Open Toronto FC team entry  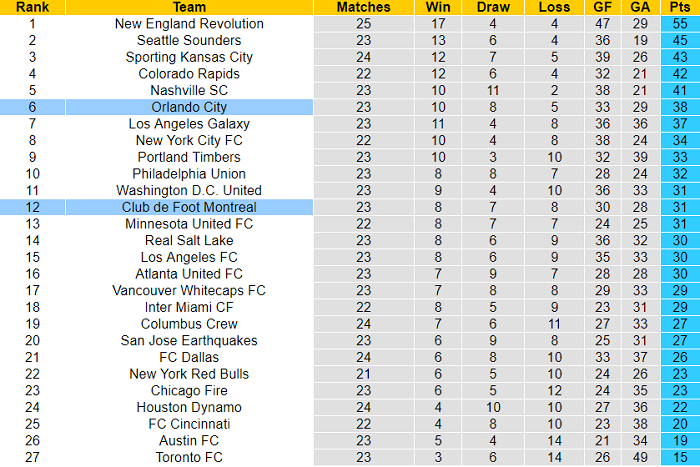pyautogui.click(x=189, y=457)
